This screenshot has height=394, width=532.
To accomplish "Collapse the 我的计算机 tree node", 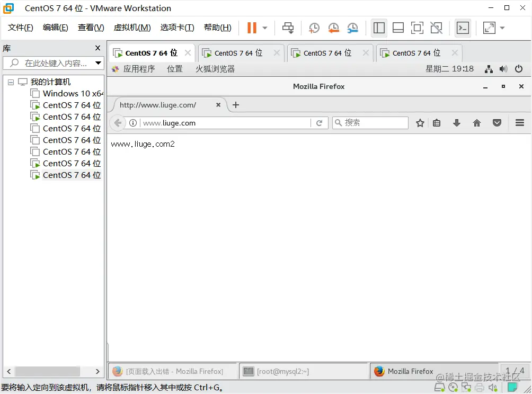I will [x=11, y=82].
